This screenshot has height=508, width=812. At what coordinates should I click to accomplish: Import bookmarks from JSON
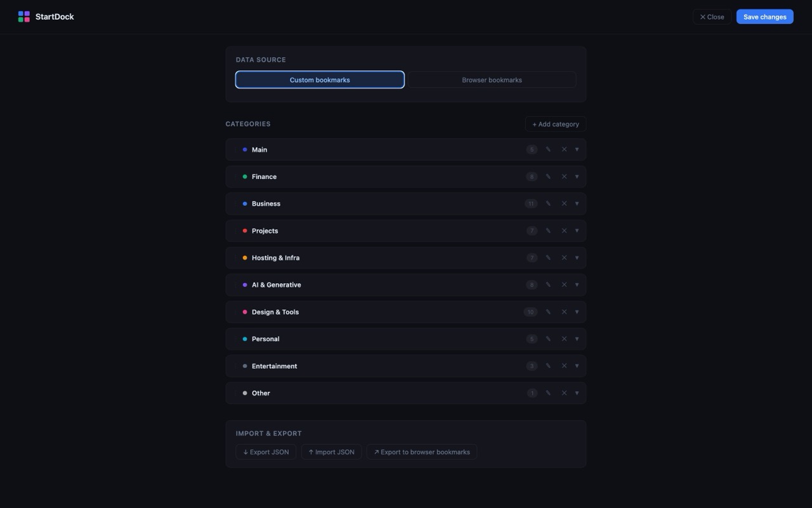(x=331, y=452)
